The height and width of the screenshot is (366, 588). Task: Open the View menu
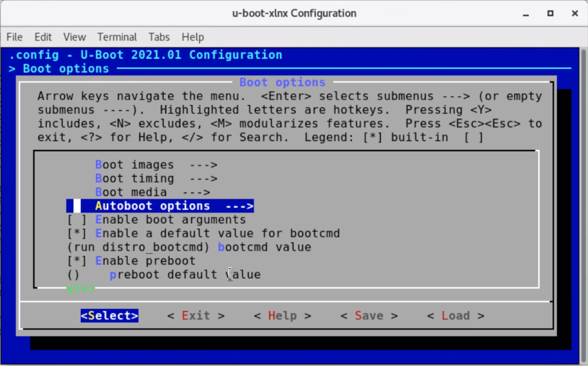click(x=74, y=37)
